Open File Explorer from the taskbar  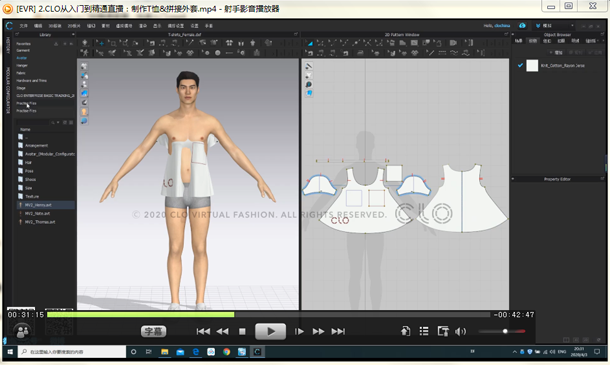point(165,352)
